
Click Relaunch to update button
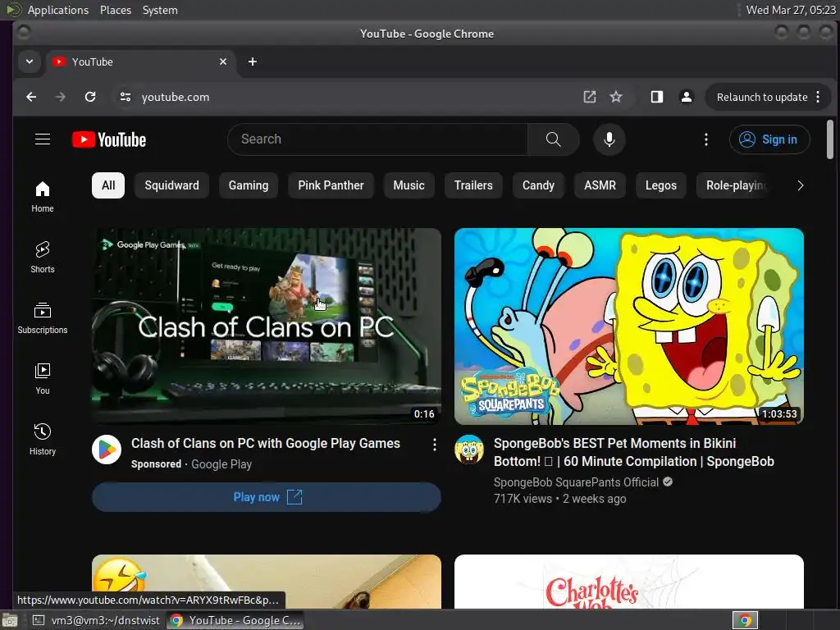coord(762,97)
